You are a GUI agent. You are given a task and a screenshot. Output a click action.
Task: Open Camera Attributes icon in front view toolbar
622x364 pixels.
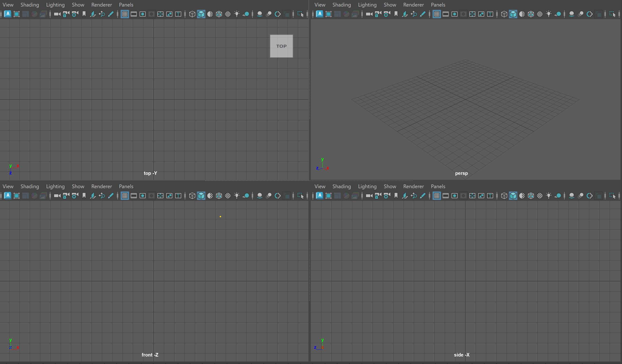(x=75, y=196)
